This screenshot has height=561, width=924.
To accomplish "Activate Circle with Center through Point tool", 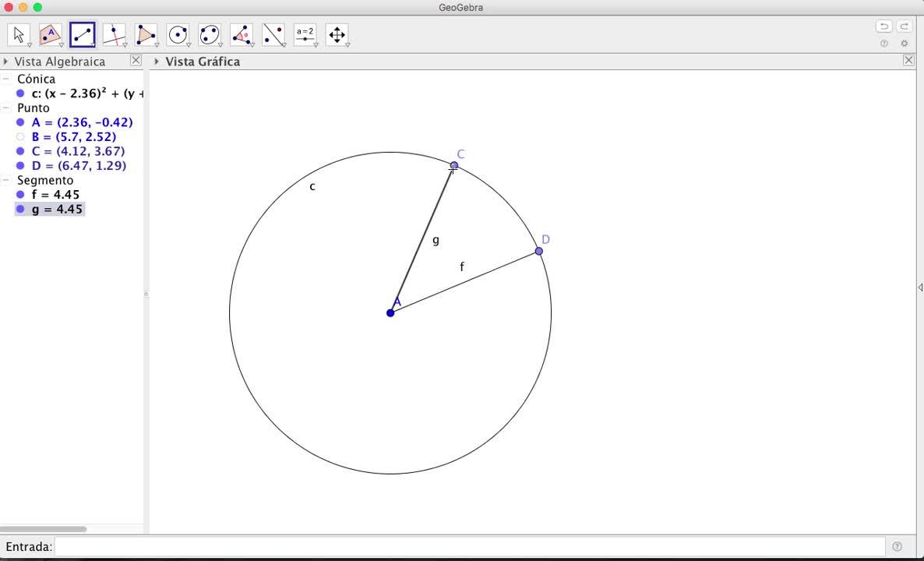I will click(178, 35).
